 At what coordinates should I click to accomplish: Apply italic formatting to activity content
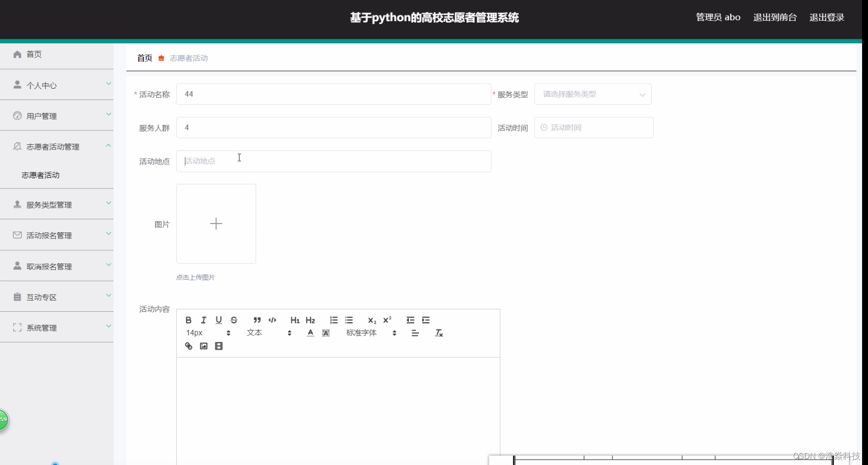(203, 320)
